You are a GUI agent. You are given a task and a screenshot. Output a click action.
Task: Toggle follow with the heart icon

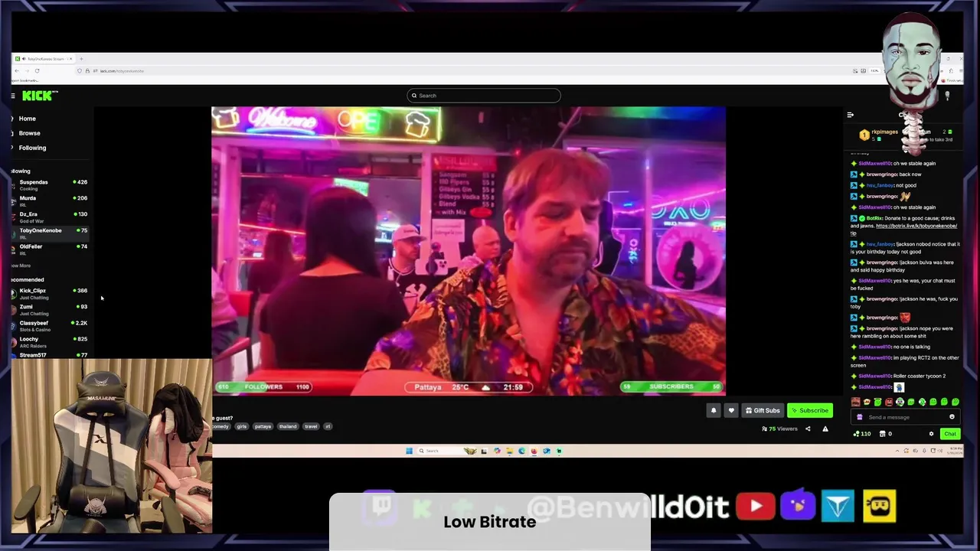[x=731, y=411]
